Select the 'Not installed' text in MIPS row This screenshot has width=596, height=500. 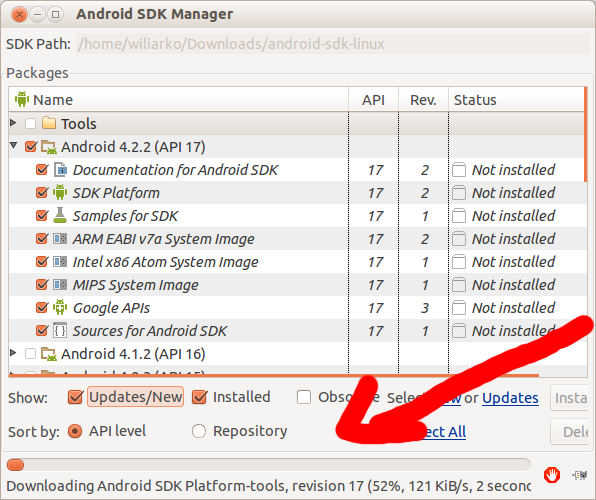(x=514, y=285)
